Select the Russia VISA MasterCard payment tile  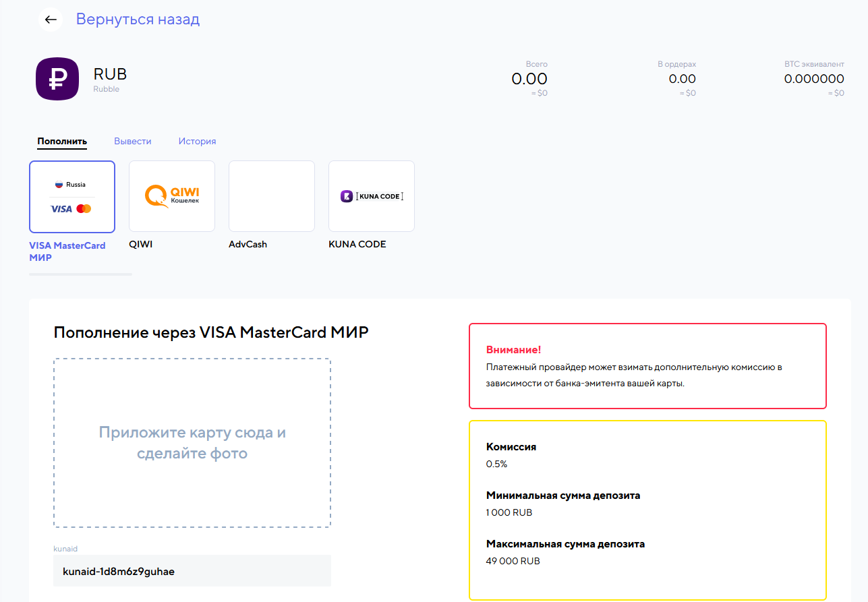click(72, 196)
